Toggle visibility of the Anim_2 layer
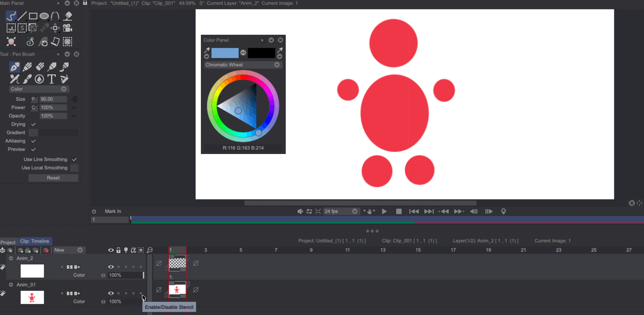Viewport: 644px width, 315px height. [111, 267]
